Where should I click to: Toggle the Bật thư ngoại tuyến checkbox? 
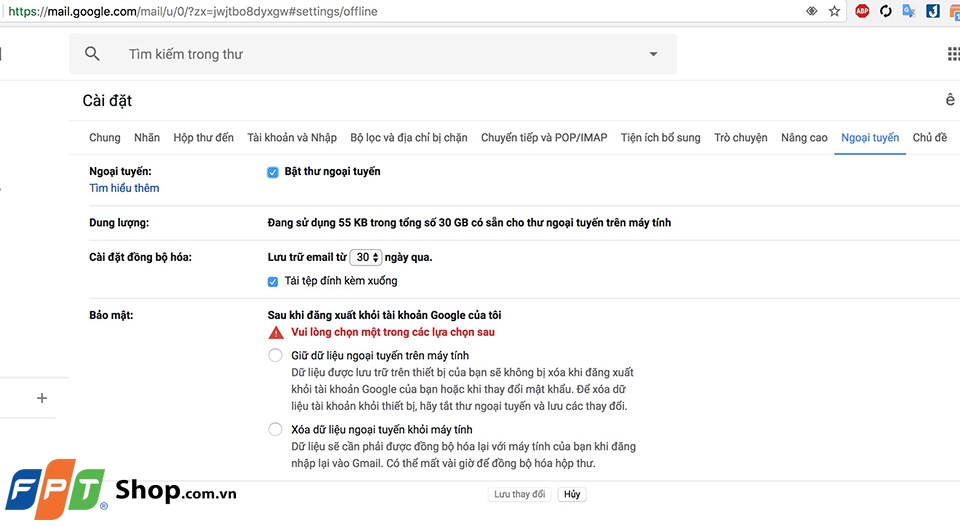[273, 172]
